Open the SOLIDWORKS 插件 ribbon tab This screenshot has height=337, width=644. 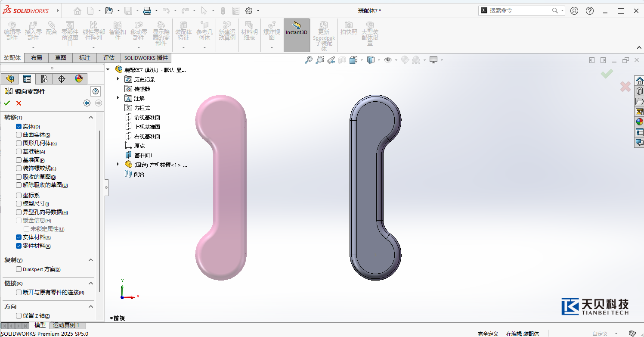(146, 58)
